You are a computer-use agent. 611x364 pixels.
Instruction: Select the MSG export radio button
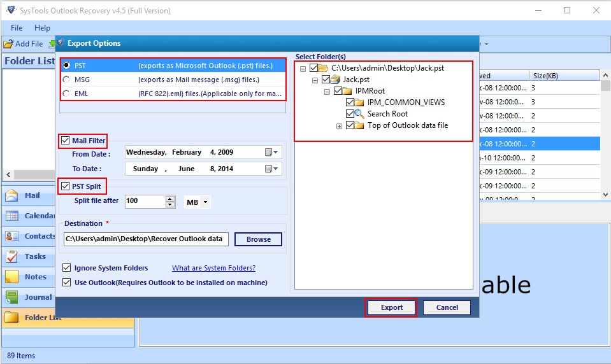pos(66,80)
